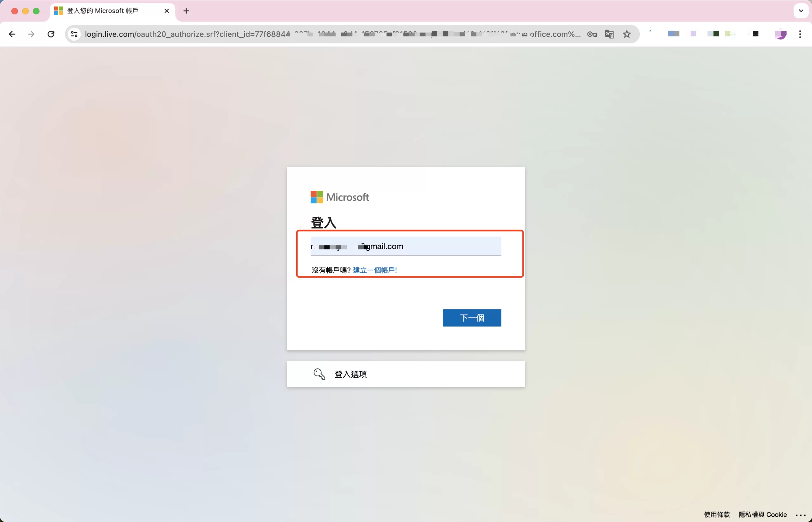
Task: Open the 隱私權與 Cookie footer link
Action: pyautogui.click(x=762, y=515)
